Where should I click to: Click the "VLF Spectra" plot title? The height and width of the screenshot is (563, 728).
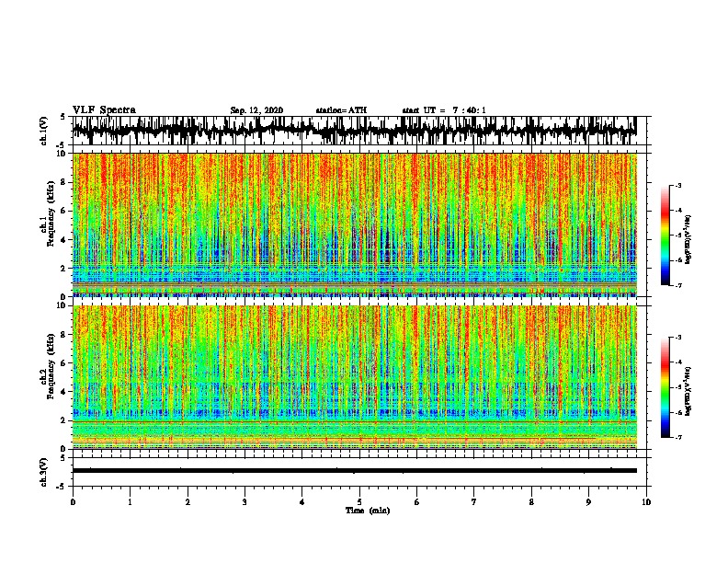click(x=104, y=110)
